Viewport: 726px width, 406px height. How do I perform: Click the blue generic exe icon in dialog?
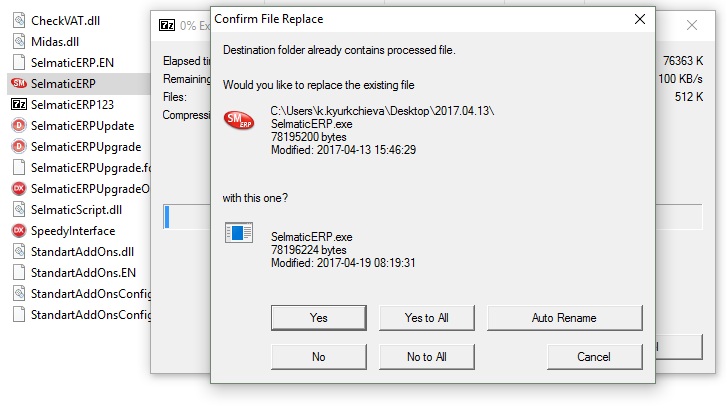[239, 233]
